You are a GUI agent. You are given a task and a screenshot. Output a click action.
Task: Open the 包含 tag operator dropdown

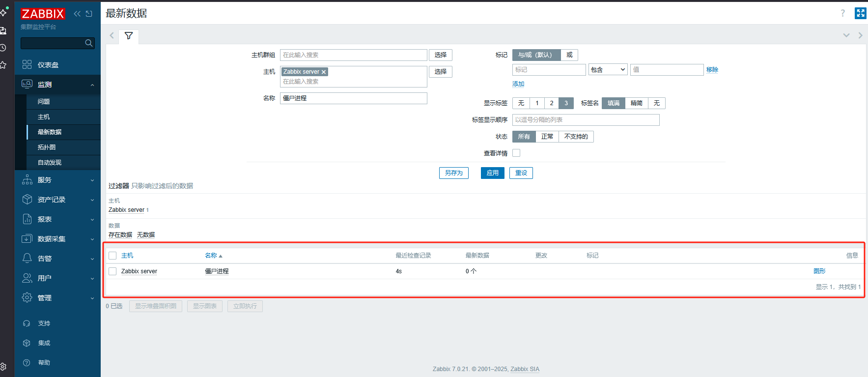(x=608, y=70)
